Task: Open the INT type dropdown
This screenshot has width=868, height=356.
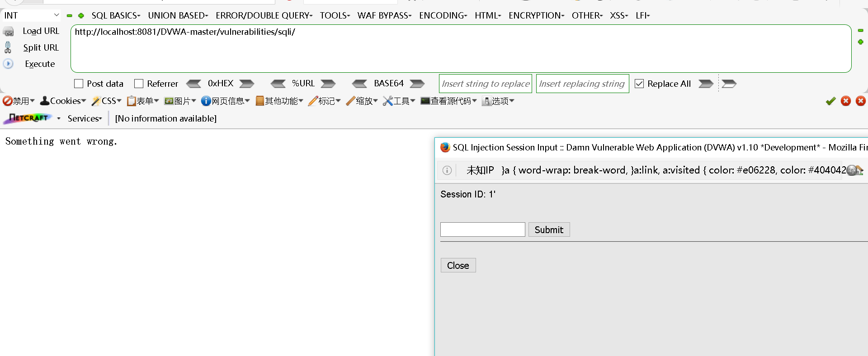Action: click(x=31, y=15)
